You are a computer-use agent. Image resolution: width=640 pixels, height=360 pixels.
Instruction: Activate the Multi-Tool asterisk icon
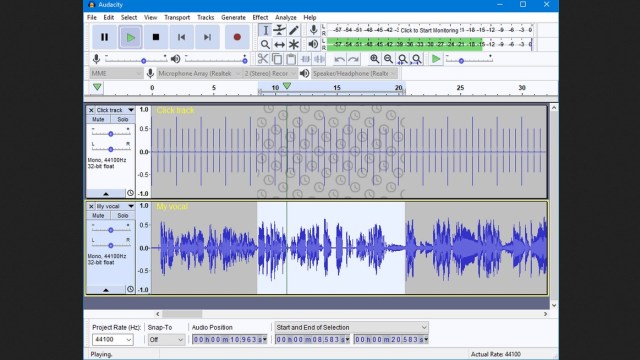[293, 44]
